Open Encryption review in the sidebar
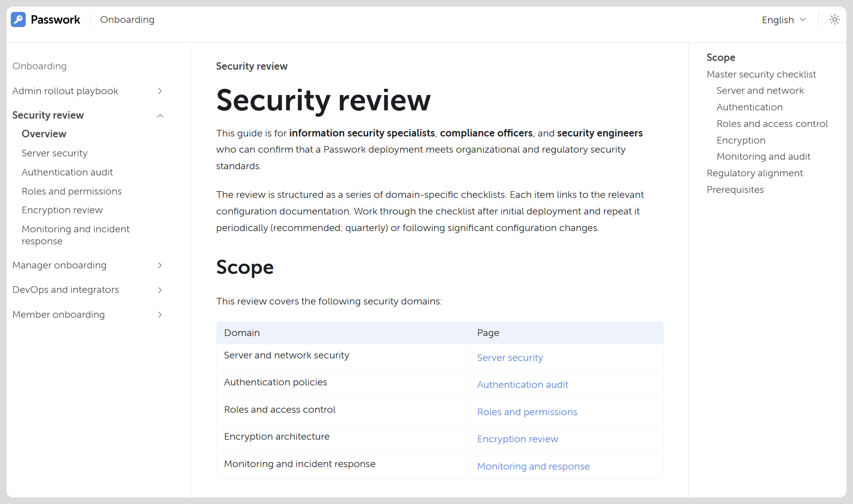 [62, 210]
